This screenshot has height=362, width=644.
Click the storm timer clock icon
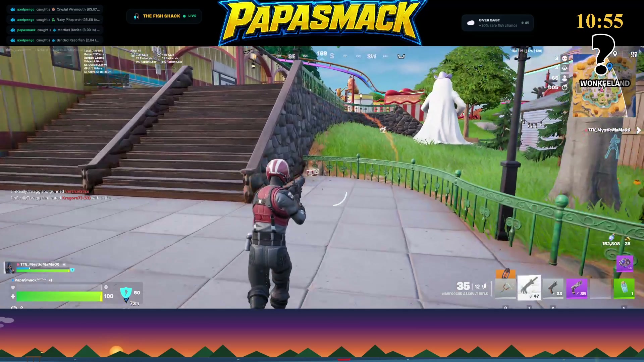[x=565, y=87]
